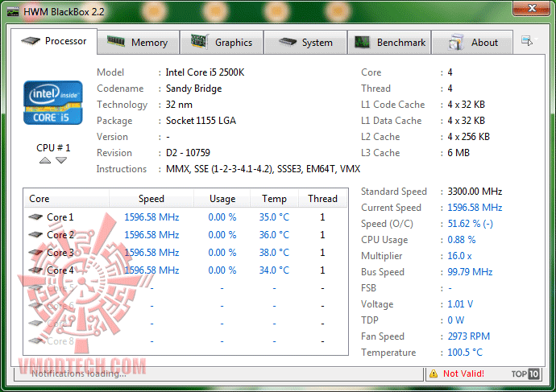Viewport: 556px width, 392px height.
Task: Click the codename value Sandy Bridge
Action: click(193, 89)
